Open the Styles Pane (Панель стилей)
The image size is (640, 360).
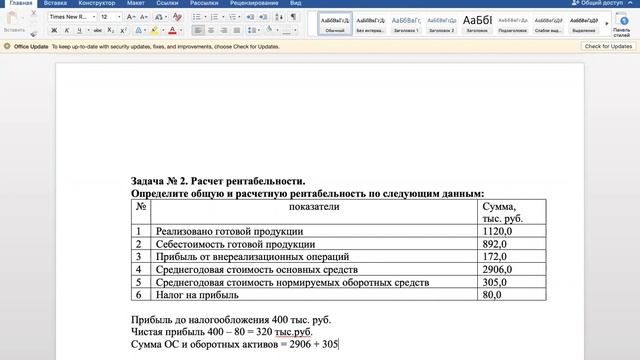point(622,25)
